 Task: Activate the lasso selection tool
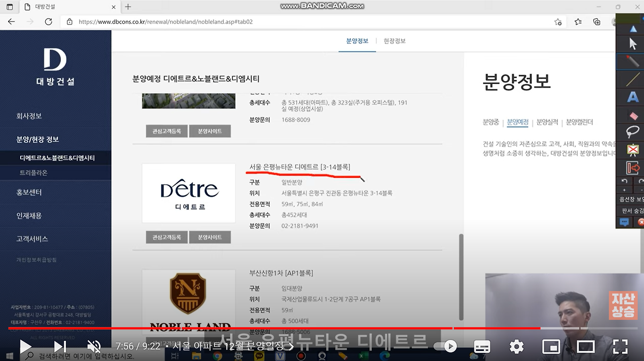[633, 132]
